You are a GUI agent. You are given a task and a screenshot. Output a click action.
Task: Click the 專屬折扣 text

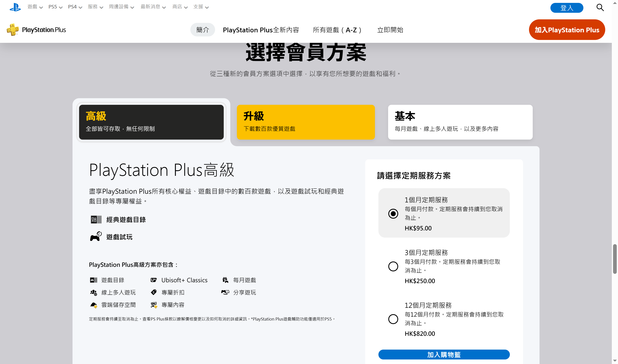pos(173,292)
